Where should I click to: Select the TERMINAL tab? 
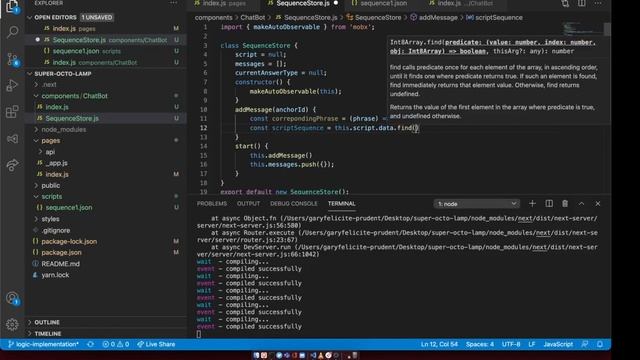pos(341,203)
